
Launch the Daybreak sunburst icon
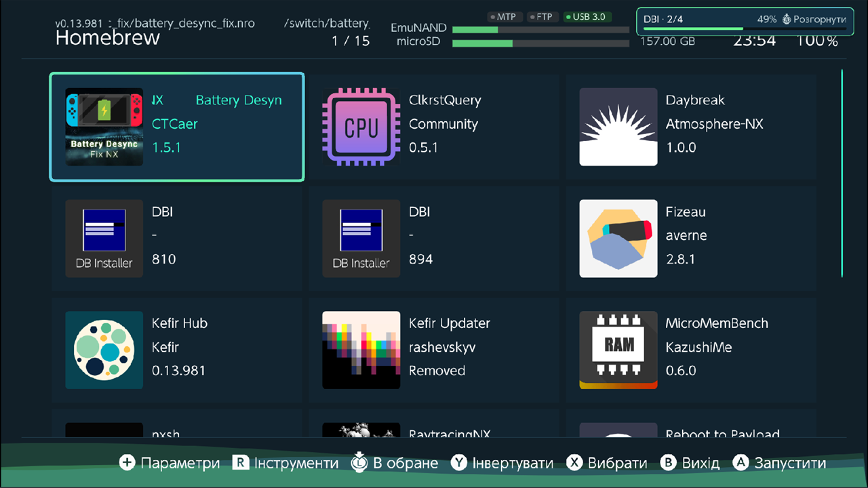618,127
